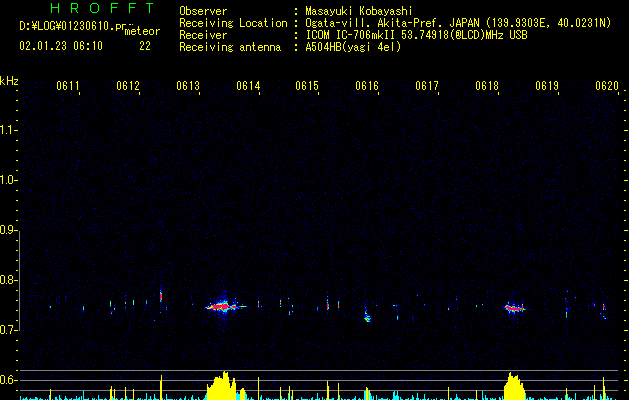
Task: Select observer name Masayuki Kobayashi
Action: tap(359, 11)
